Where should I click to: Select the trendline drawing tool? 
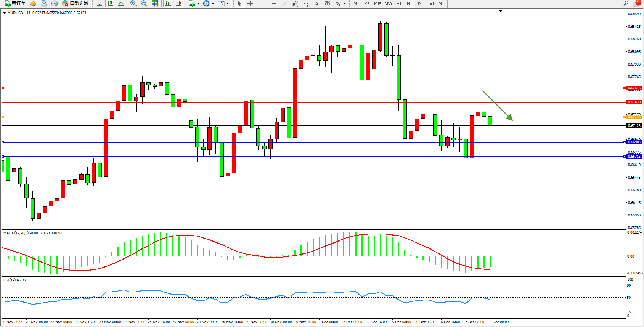[284, 3]
